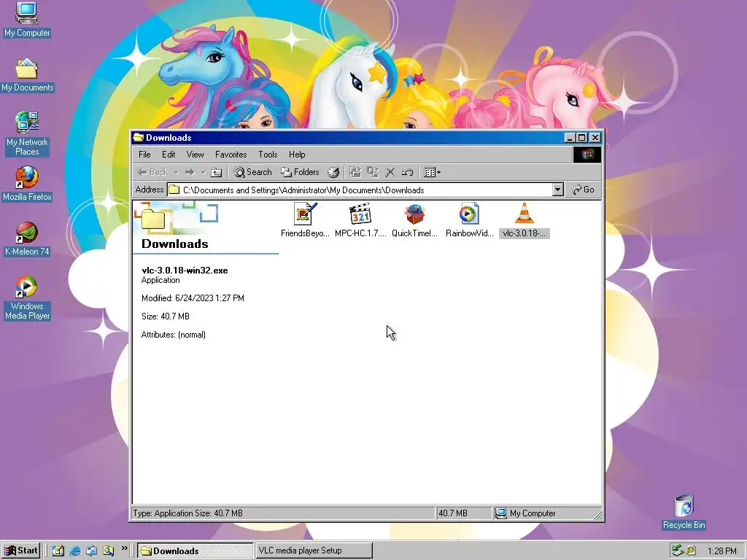Click the My Computer desktop icon
Viewport: 747px width, 560px height.
coord(27,20)
